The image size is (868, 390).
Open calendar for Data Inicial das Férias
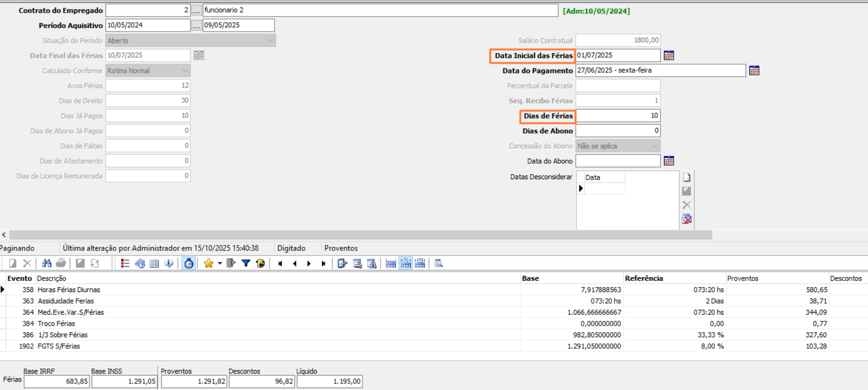click(669, 56)
